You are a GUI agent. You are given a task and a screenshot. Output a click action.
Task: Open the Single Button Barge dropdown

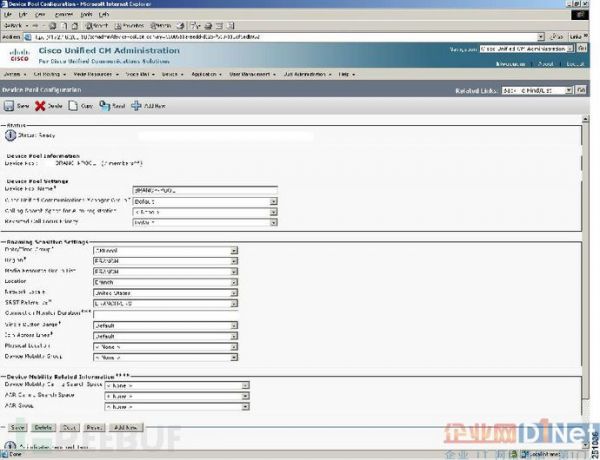coord(165,325)
